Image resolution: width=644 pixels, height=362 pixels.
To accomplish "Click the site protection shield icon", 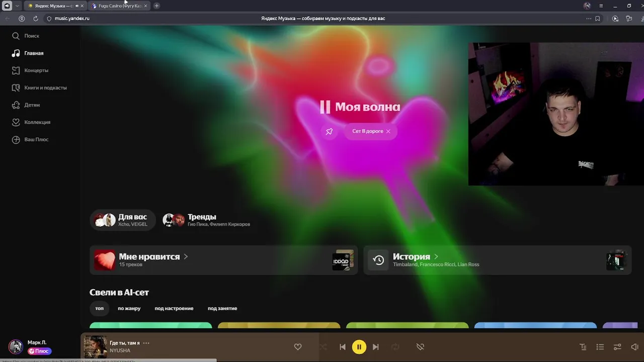I will (x=49, y=19).
